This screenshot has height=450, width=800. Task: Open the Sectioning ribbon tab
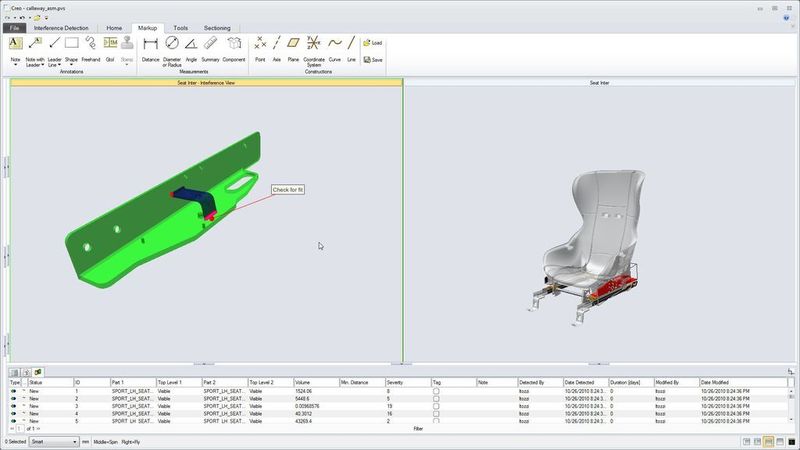pyautogui.click(x=217, y=28)
